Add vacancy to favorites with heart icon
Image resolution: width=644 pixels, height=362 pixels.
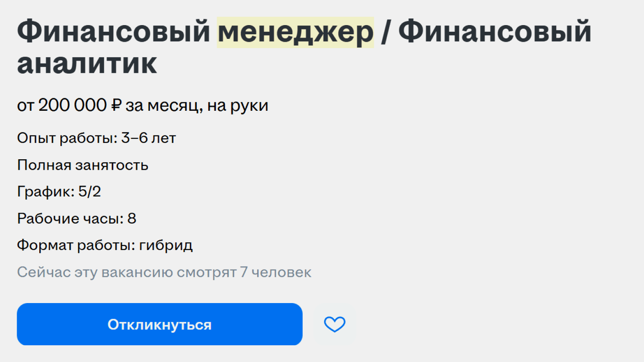point(335,324)
